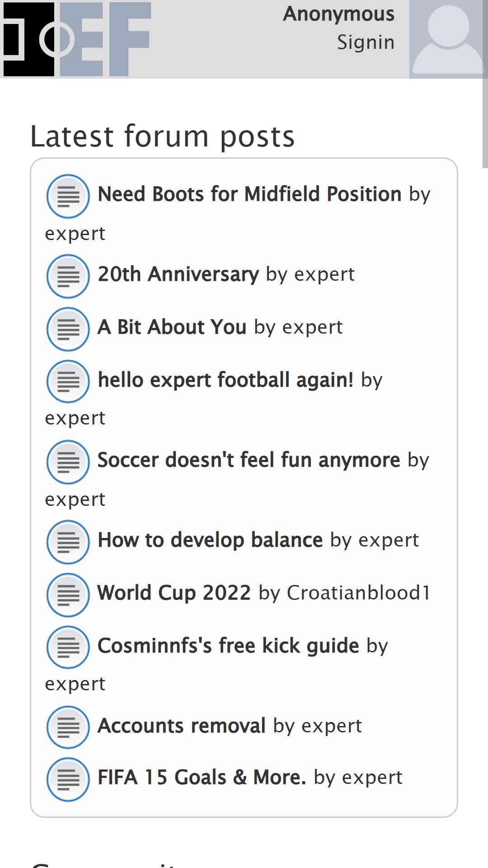Click post icon beside Accounts removal

pos(68,728)
